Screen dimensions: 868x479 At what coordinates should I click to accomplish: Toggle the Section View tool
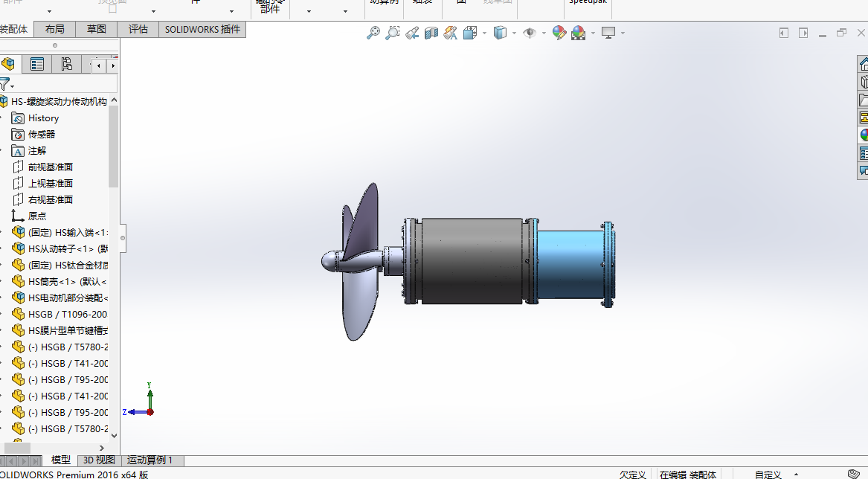pos(431,33)
